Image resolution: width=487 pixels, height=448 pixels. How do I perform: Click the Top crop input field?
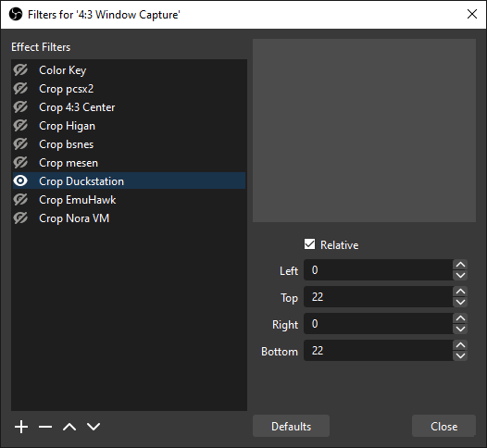pos(379,297)
